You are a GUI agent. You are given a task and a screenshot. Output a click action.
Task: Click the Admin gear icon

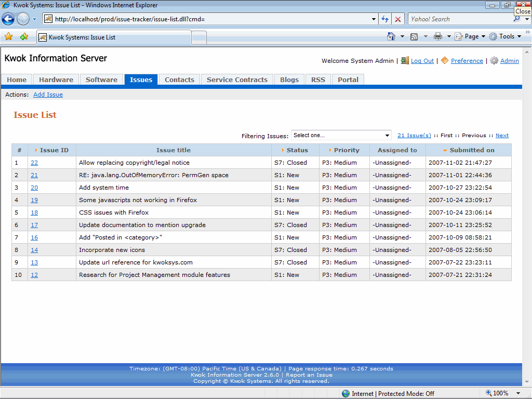click(x=494, y=60)
